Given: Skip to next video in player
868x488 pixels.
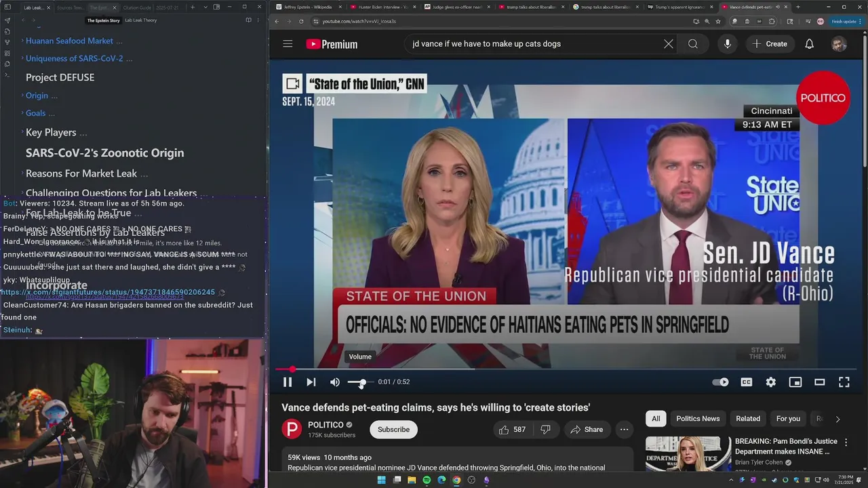Looking at the screenshot, I should [311, 382].
